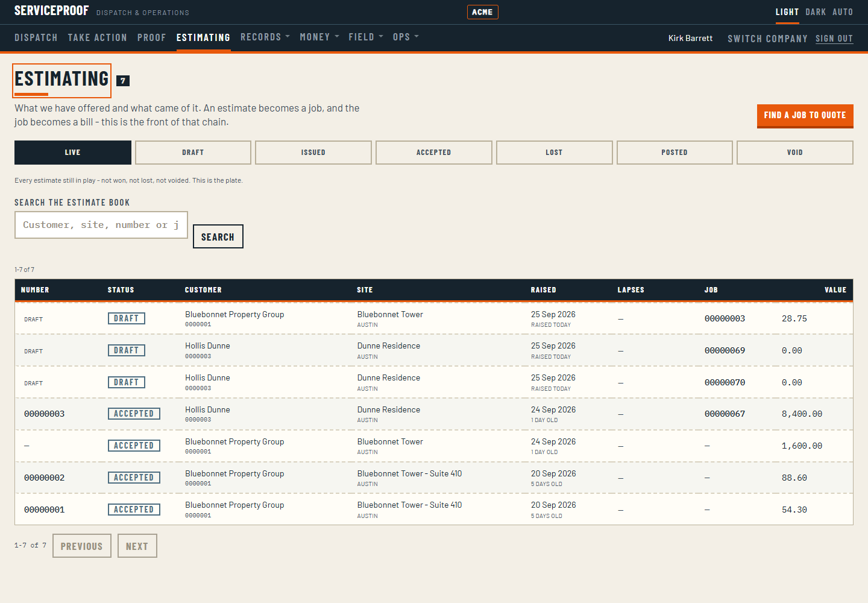Click job number 00000067

(x=725, y=414)
